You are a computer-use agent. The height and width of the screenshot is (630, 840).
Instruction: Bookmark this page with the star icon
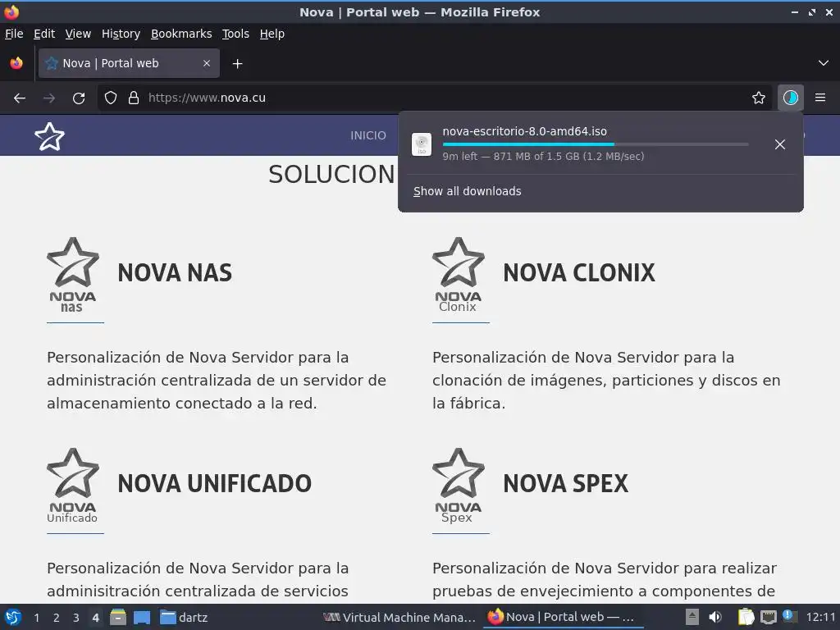tap(759, 98)
